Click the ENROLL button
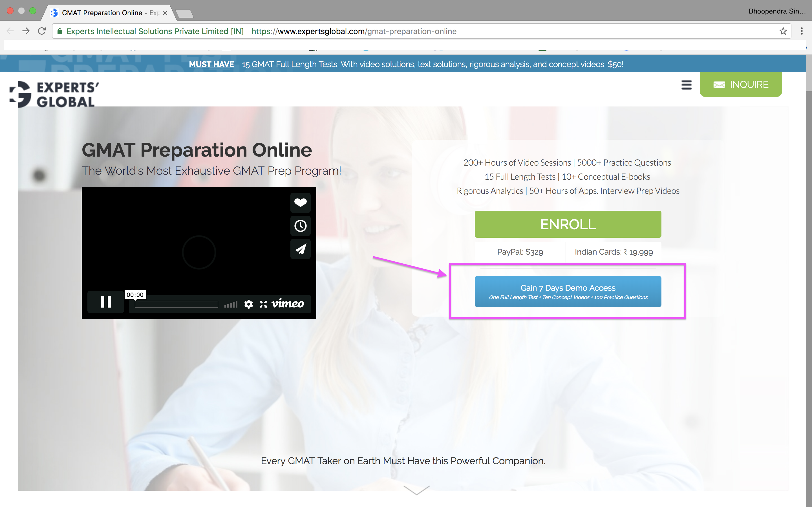Viewport: 812px width, 507px height. coord(568,224)
